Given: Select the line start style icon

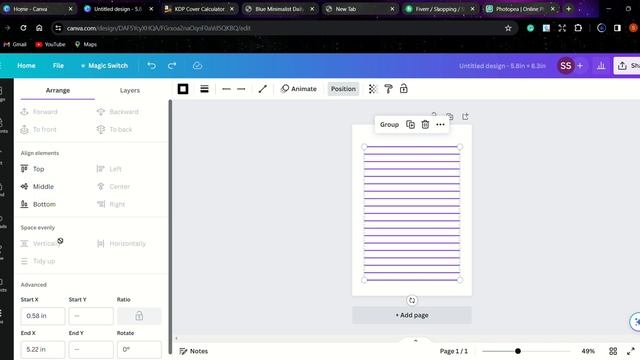Looking at the screenshot, I should [226, 89].
